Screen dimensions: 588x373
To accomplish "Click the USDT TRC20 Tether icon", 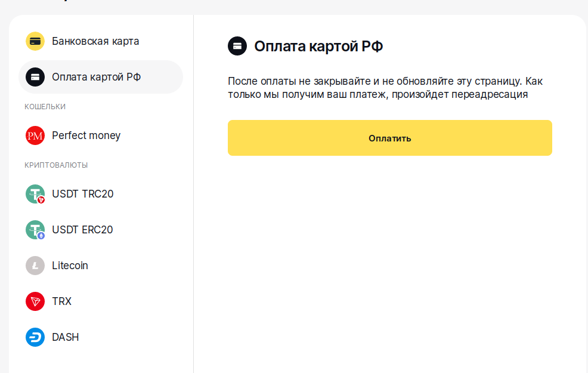I will tap(35, 194).
